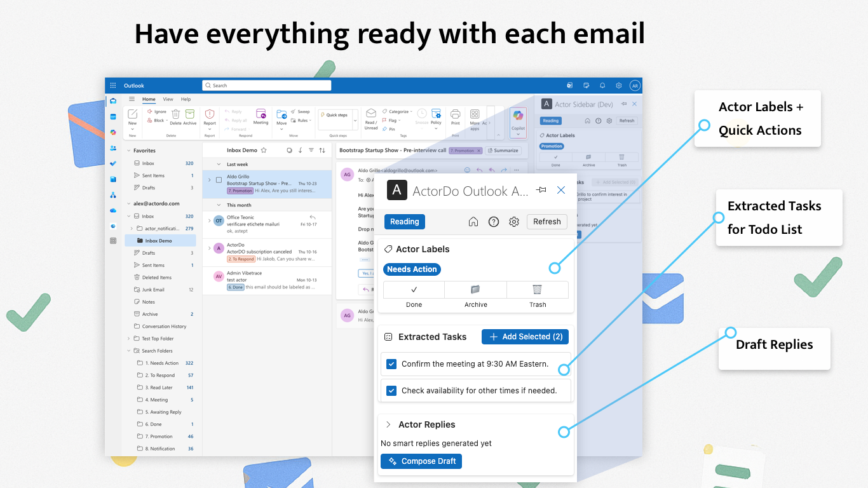Select the blue Needs Action label badge
This screenshot has height=488, width=868.
point(412,269)
